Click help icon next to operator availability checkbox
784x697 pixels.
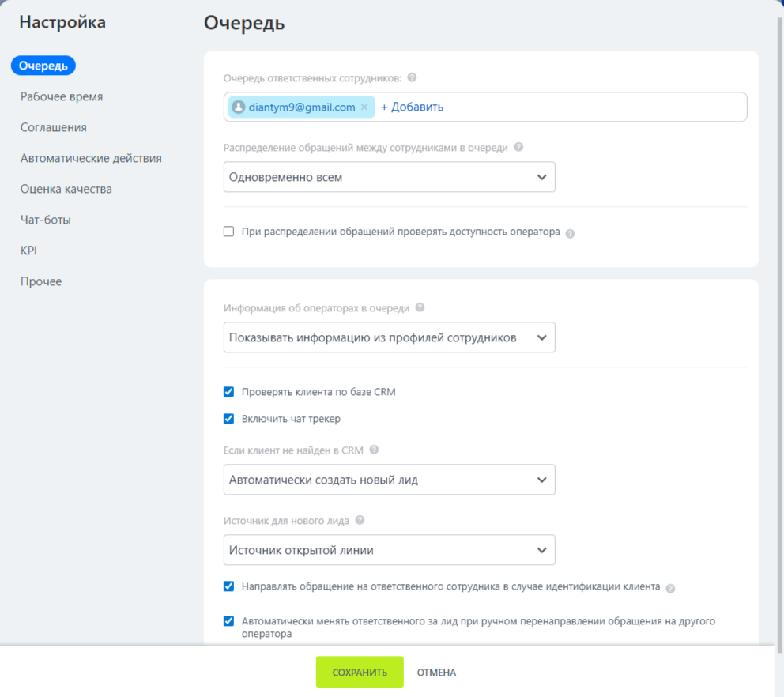coord(570,233)
